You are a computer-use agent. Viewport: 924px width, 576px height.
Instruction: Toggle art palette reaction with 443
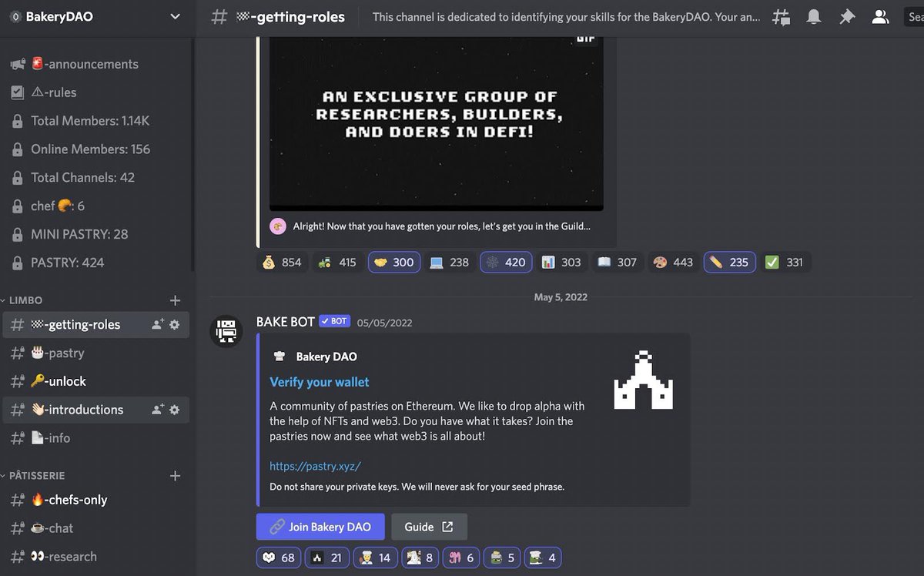click(x=673, y=262)
